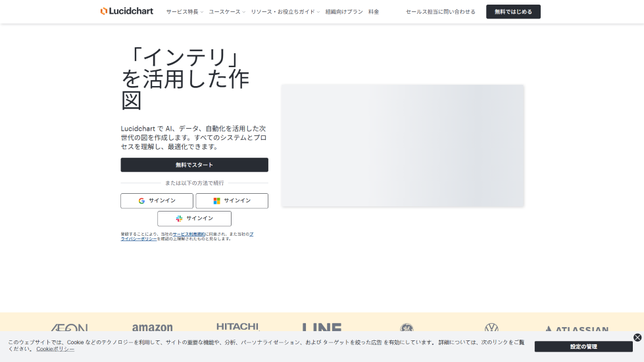The height and width of the screenshot is (362, 644).
Task: Click the AEON logo
Action: 69,327
